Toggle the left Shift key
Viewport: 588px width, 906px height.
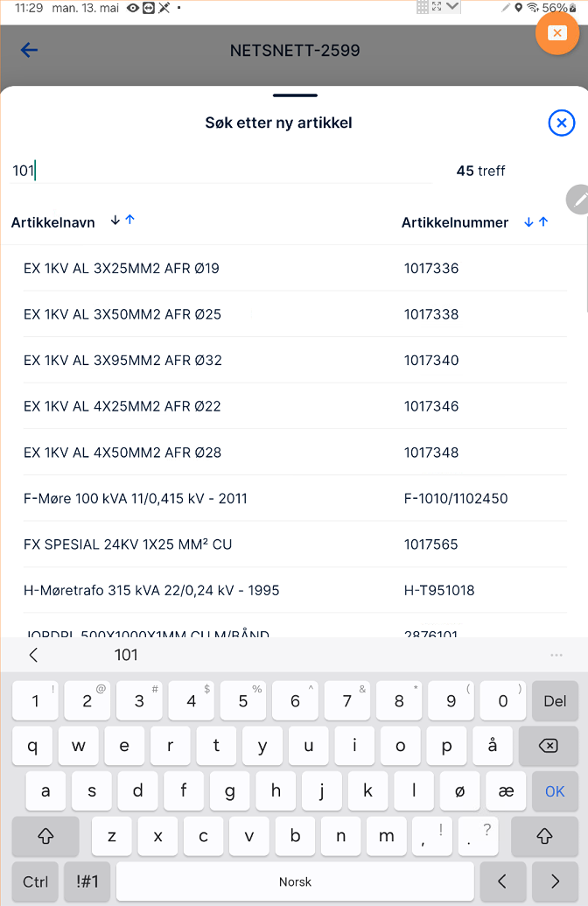45,836
